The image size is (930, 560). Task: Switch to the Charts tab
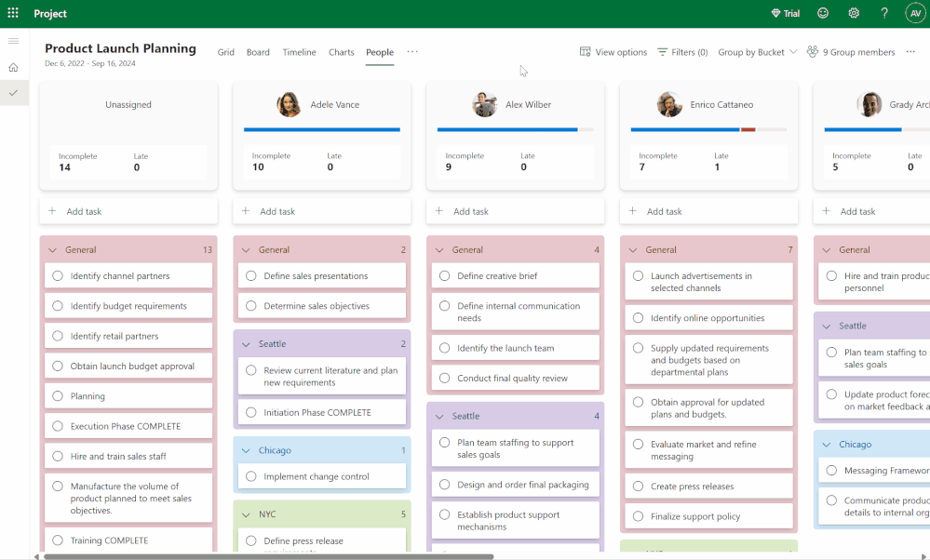pyautogui.click(x=341, y=52)
